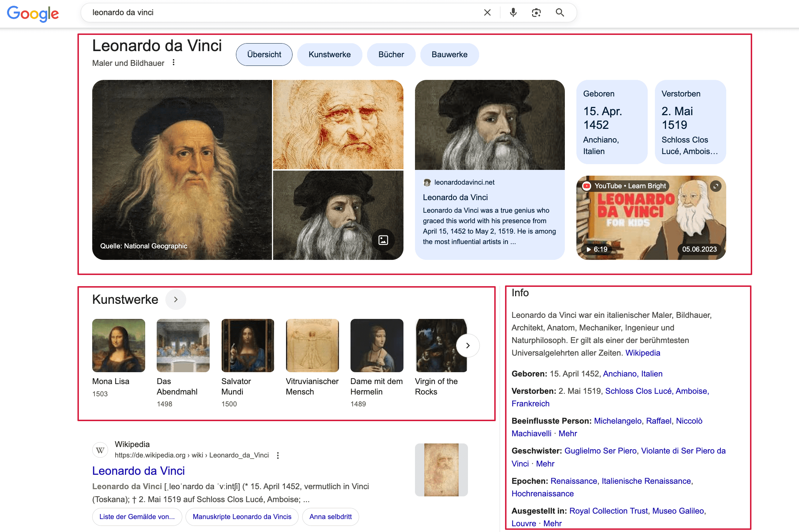Open the Mona Lisa artwork thumbnail
Viewport: 799px width, 532px height.
tap(119, 346)
